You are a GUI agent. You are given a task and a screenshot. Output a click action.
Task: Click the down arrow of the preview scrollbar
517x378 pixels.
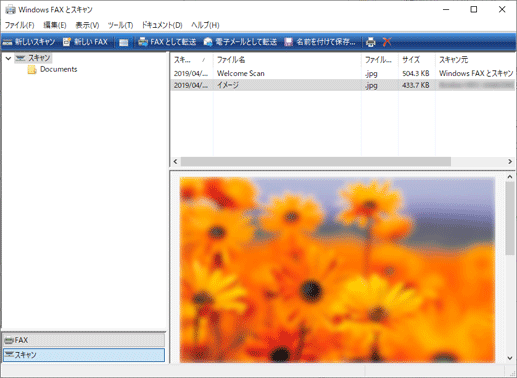[510, 358]
